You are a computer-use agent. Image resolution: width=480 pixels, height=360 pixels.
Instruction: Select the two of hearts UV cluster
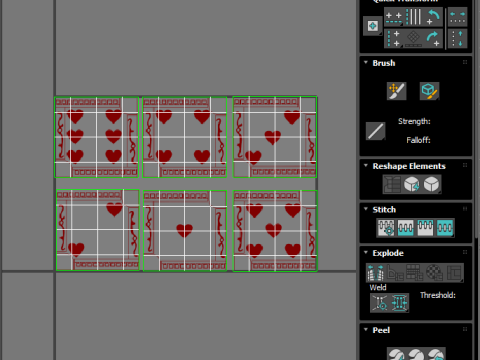click(x=98, y=230)
